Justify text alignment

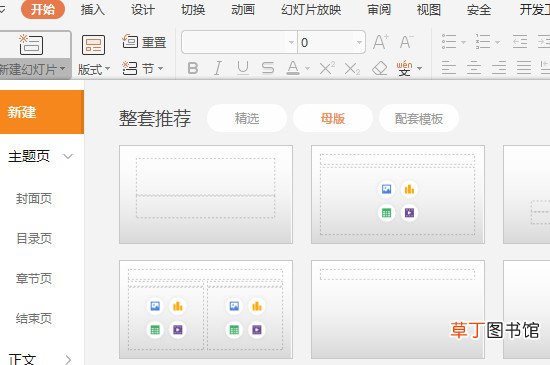point(524,68)
